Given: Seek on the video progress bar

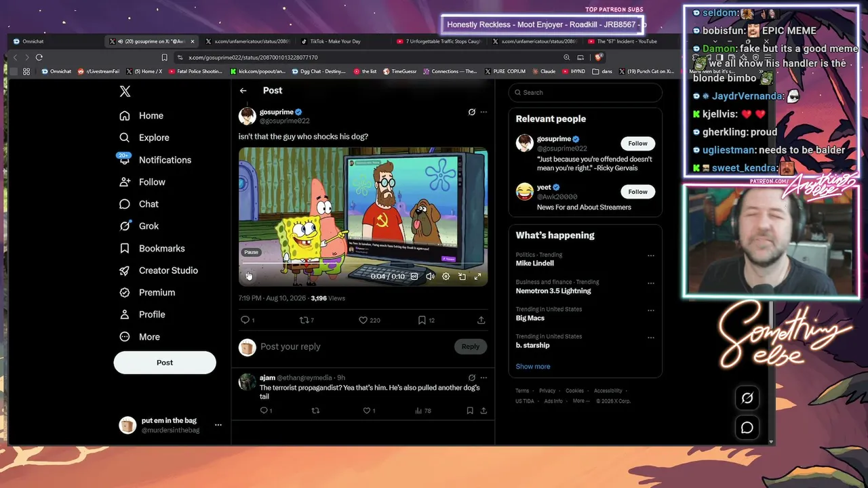Looking at the screenshot, I should (x=363, y=263).
